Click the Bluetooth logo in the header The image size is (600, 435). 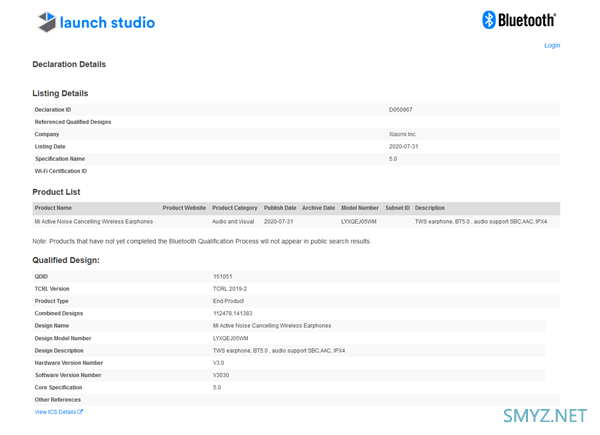point(519,20)
